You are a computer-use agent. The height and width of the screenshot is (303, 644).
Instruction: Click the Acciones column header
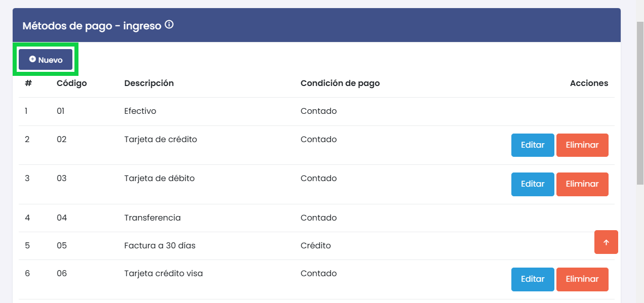point(589,83)
